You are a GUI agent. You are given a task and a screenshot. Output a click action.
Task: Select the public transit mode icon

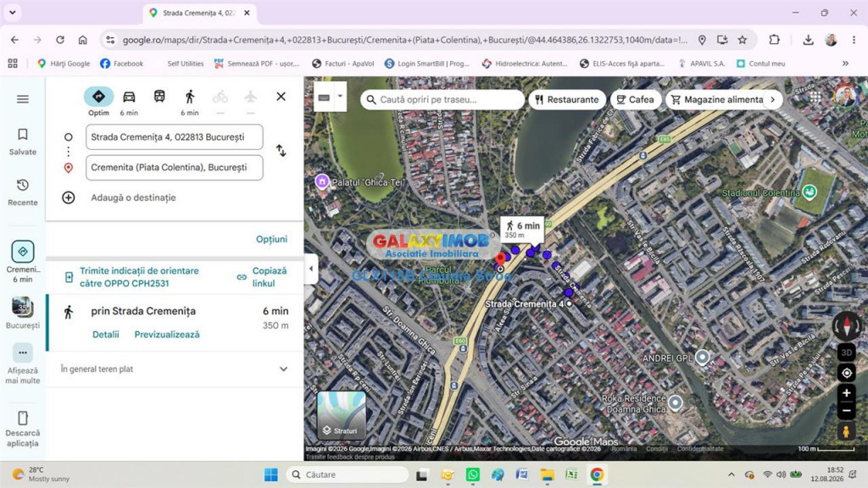(x=159, y=97)
